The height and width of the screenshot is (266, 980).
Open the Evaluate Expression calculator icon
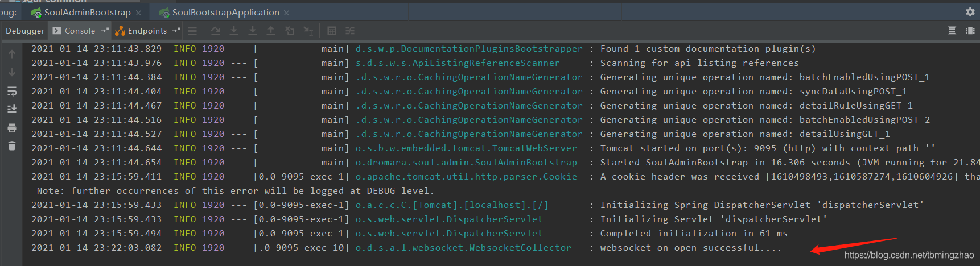coord(332,31)
